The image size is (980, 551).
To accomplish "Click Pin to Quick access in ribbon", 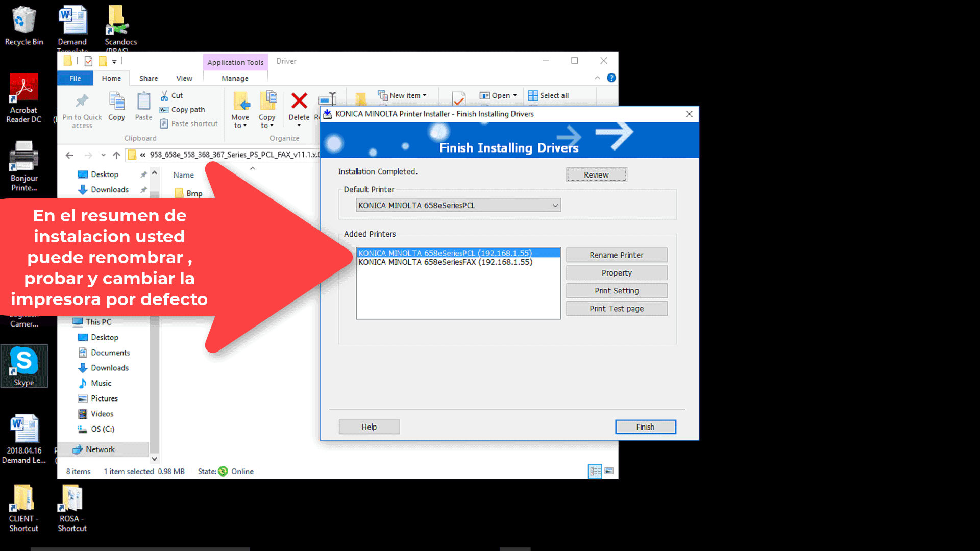I will coord(82,111).
